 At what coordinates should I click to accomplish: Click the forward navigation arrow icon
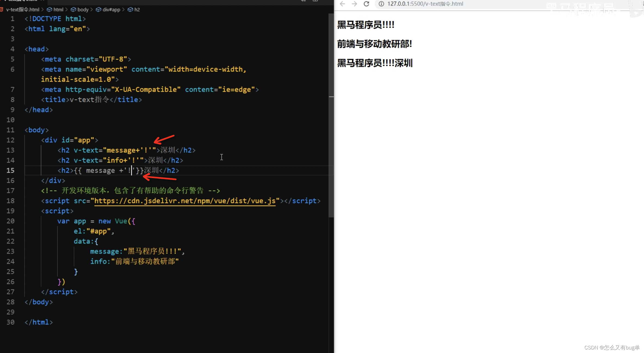[x=355, y=4]
